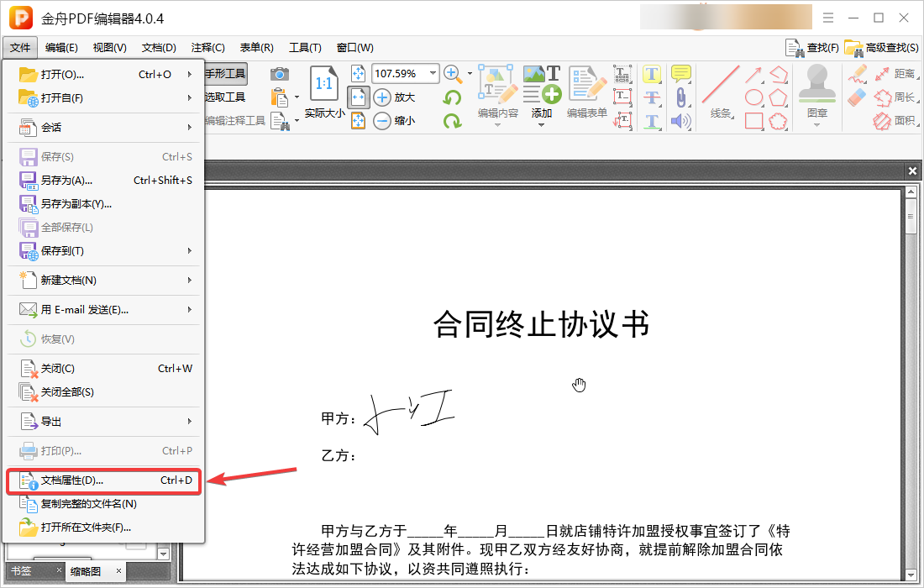The width and height of the screenshot is (924, 588).
Task: Pick the cloud shape tool
Action: point(778,121)
